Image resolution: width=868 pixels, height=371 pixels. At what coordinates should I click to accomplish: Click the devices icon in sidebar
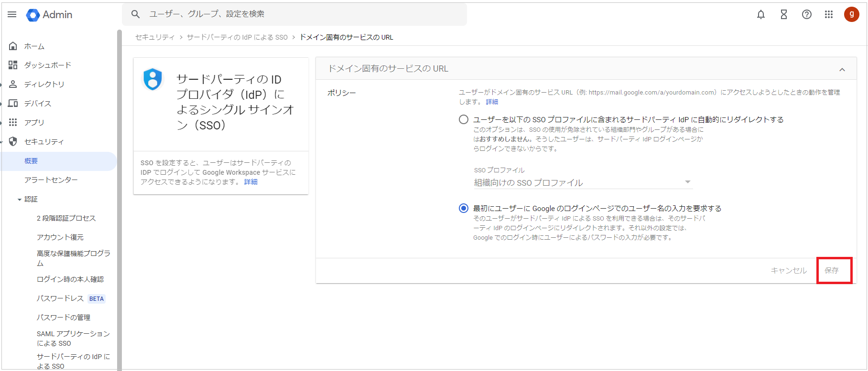tap(13, 103)
